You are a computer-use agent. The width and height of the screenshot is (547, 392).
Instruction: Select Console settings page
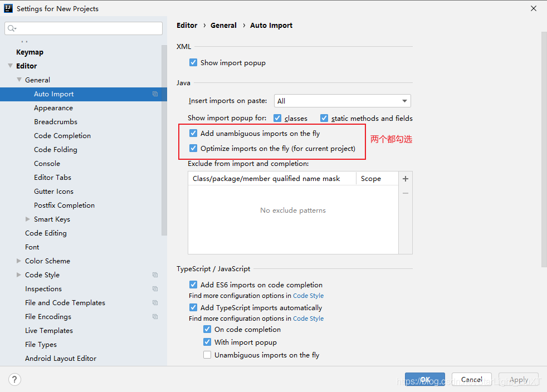[x=47, y=164]
